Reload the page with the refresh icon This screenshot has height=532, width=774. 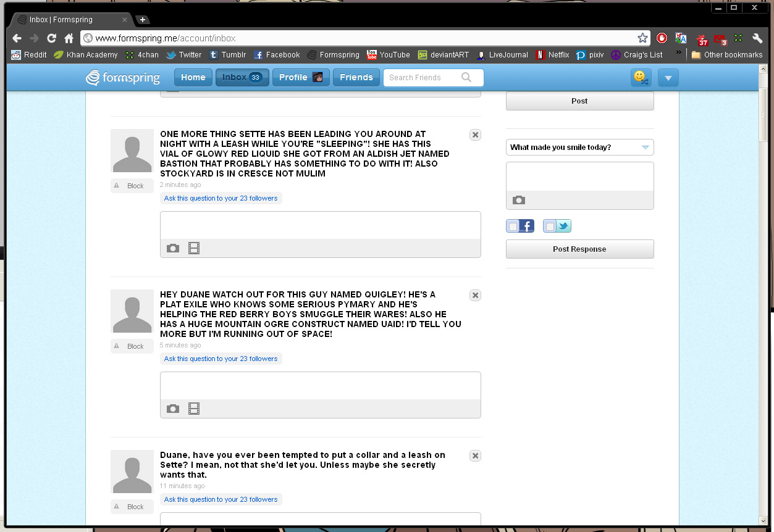[51, 38]
